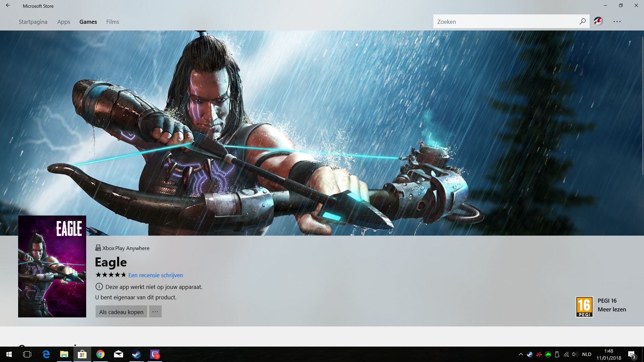
Task: Launch Microsoft Edge from the taskbar
Action: (x=46, y=354)
